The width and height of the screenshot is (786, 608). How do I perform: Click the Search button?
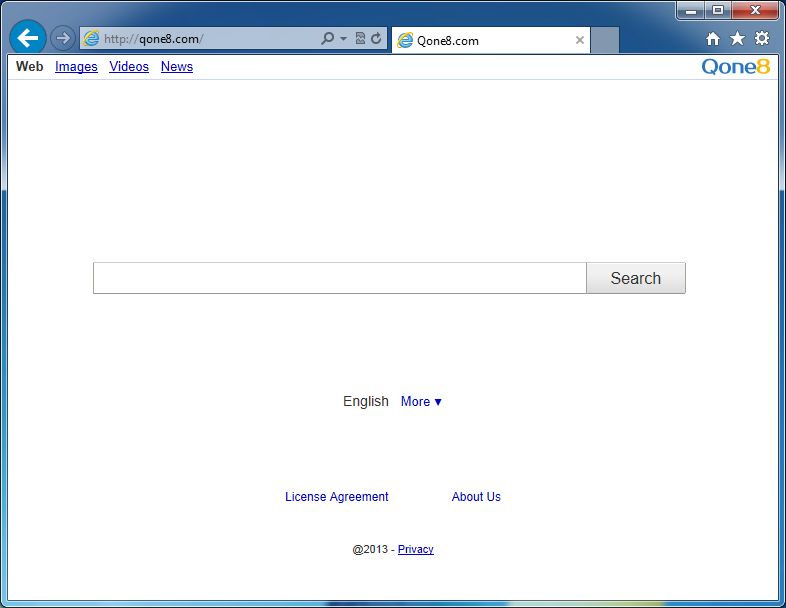point(636,278)
